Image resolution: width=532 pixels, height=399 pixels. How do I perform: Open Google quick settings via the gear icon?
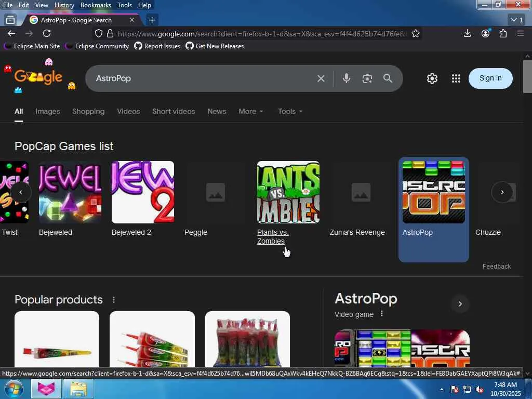pyautogui.click(x=432, y=78)
